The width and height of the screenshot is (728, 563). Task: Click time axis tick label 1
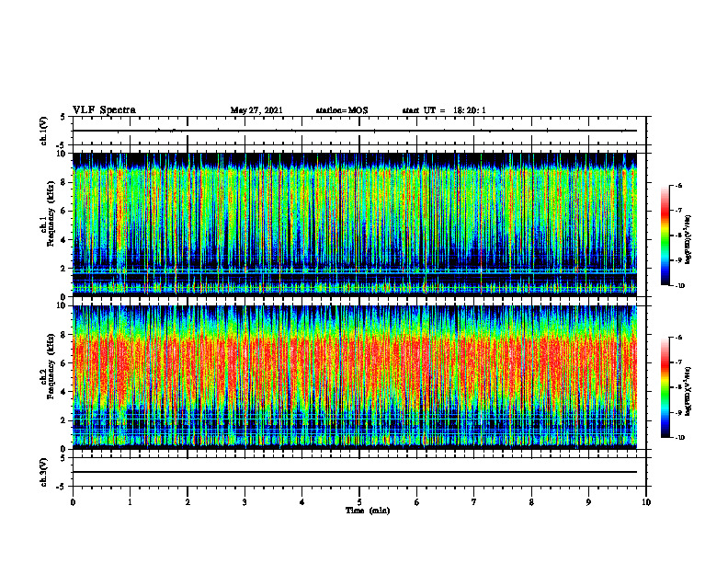130,502
